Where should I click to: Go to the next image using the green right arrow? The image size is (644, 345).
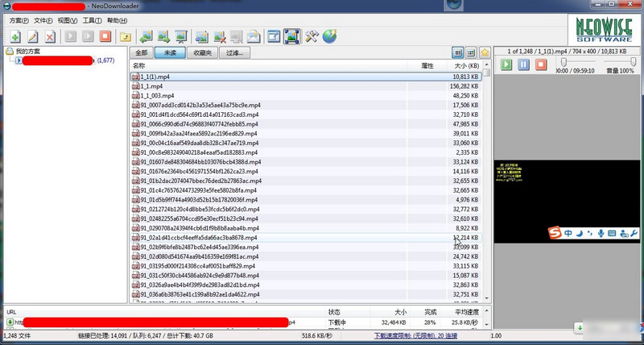point(163,36)
